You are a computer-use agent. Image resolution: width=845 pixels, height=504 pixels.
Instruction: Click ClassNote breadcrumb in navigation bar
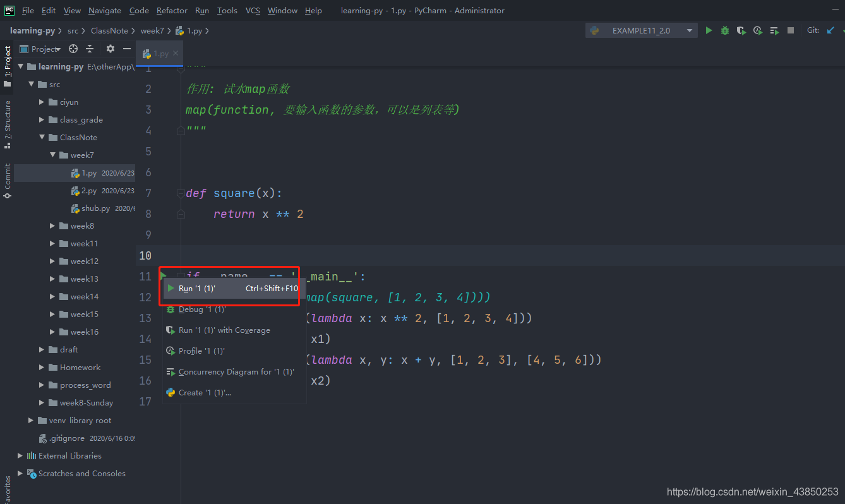click(109, 30)
